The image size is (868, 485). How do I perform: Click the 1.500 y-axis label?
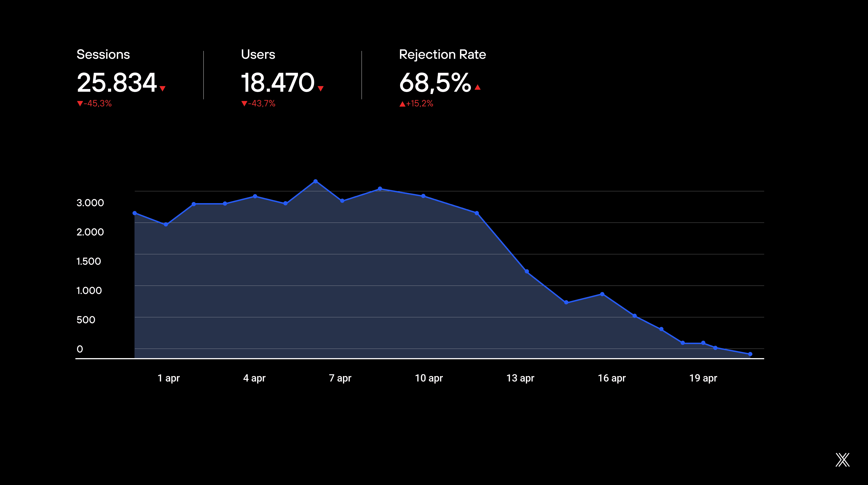[x=89, y=261]
